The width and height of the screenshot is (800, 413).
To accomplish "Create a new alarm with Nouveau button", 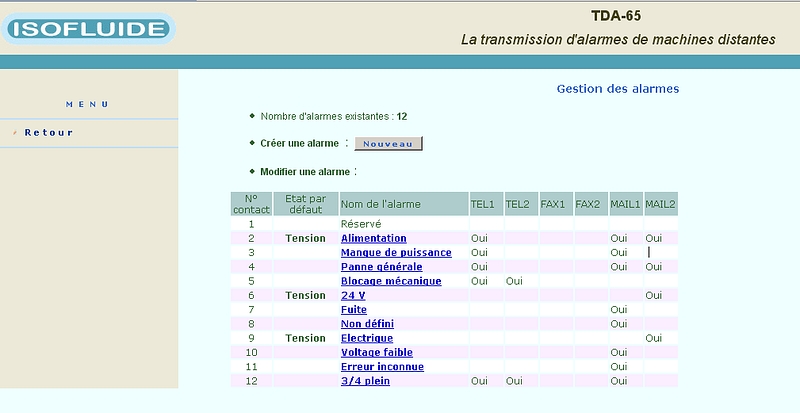I will click(x=388, y=143).
